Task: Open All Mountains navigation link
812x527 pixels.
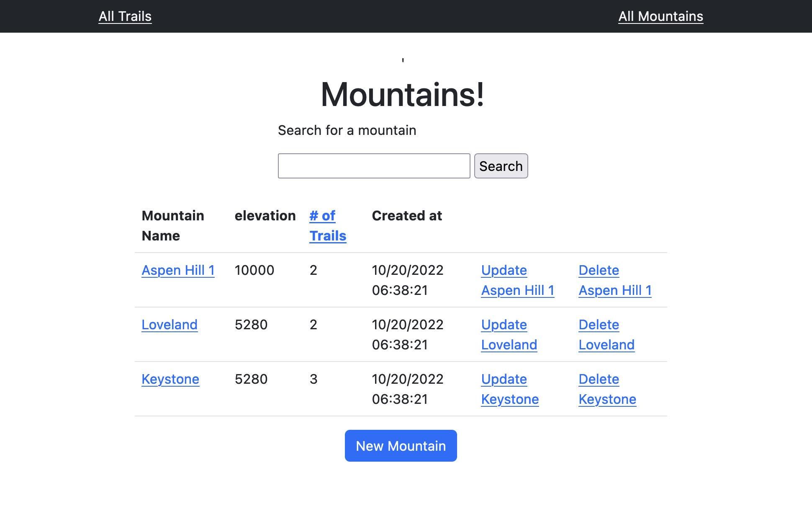Action: click(660, 16)
